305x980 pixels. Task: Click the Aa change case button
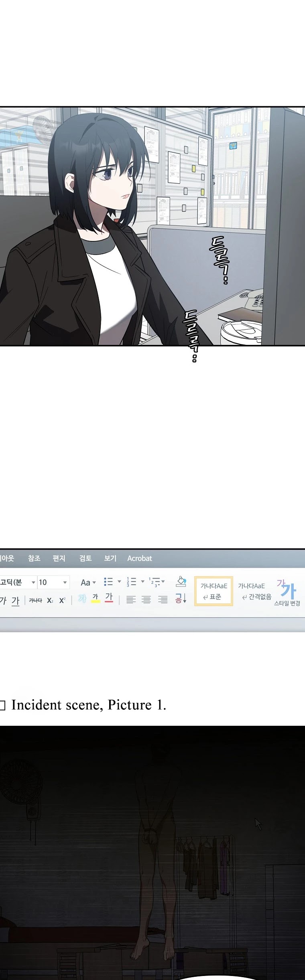pyautogui.click(x=85, y=582)
